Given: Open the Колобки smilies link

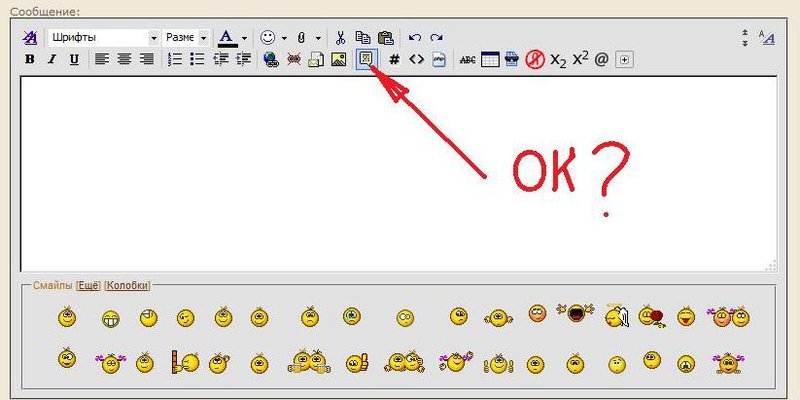Looking at the screenshot, I should (127, 286).
